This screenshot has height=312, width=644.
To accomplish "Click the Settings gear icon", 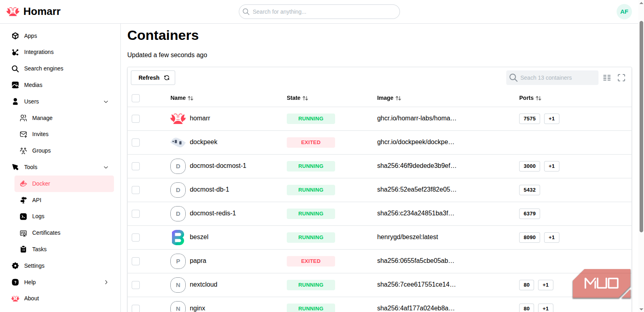I will click(15, 266).
